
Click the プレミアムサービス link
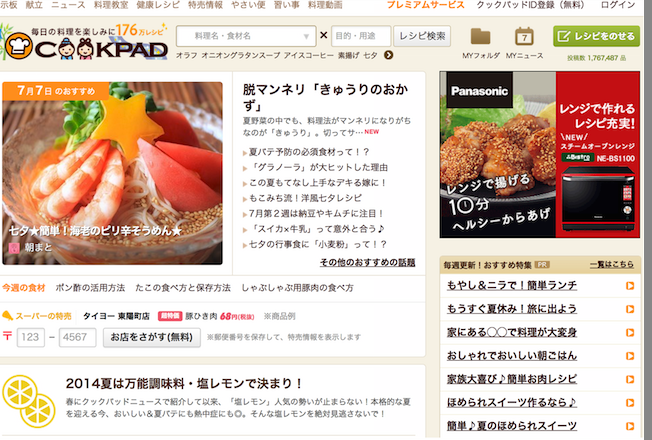pos(425,5)
